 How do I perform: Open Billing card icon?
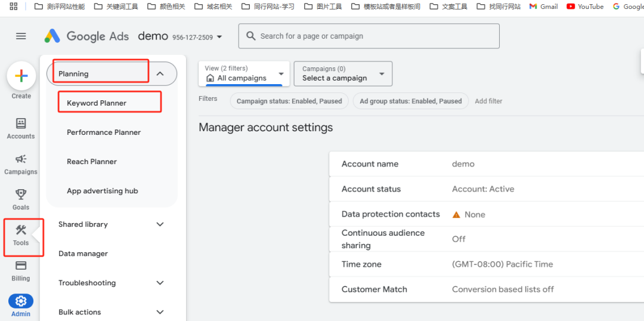21,270
